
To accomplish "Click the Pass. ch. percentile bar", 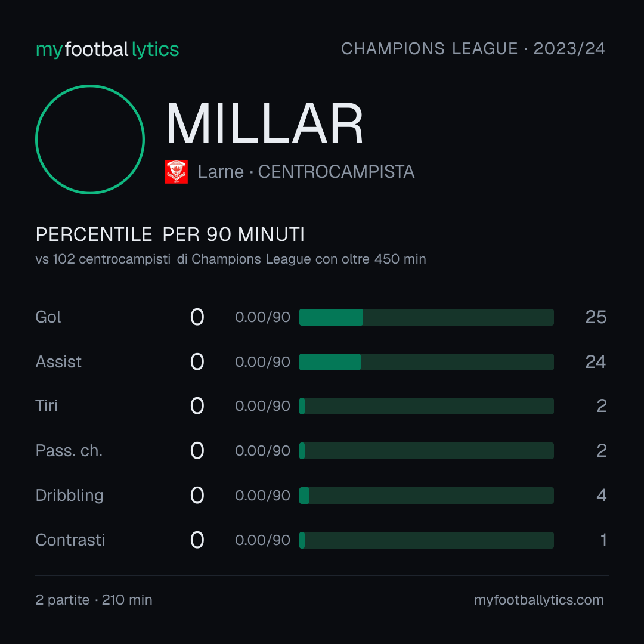I will coord(426,451).
